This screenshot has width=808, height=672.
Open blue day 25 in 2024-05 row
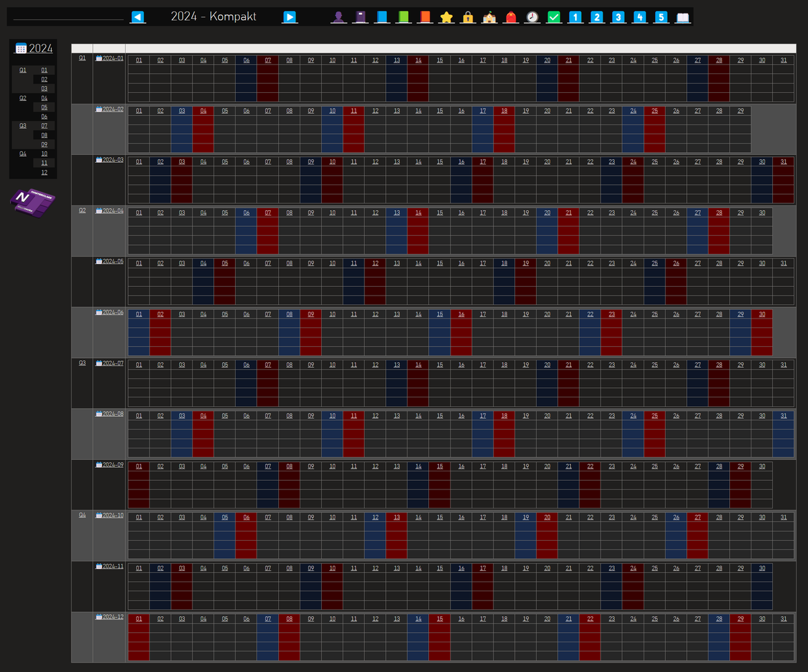pyautogui.click(x=654, y=263)
